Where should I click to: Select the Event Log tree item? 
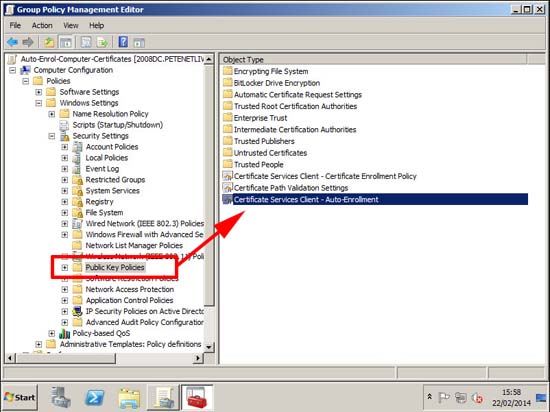coord(102,169)
